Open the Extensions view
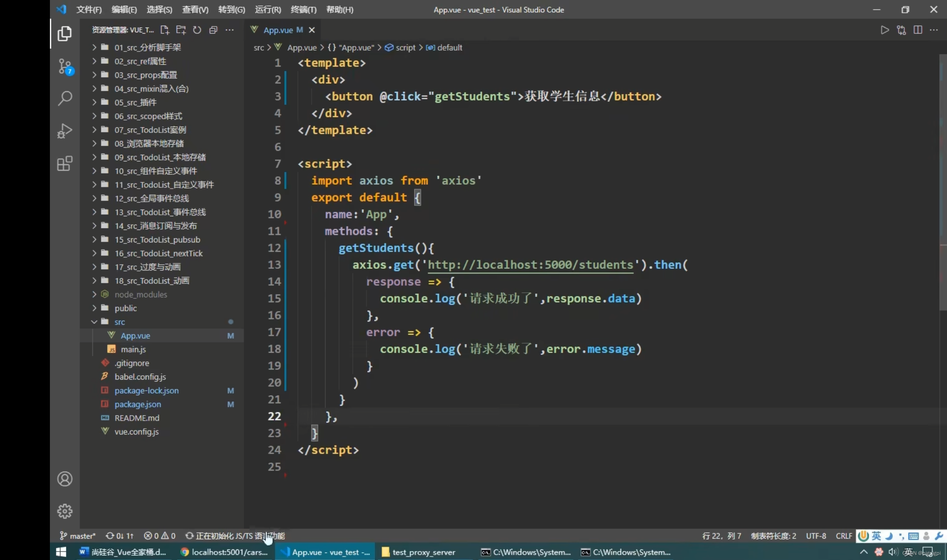This screenshot has height=560, width=947. coord(65,163)
